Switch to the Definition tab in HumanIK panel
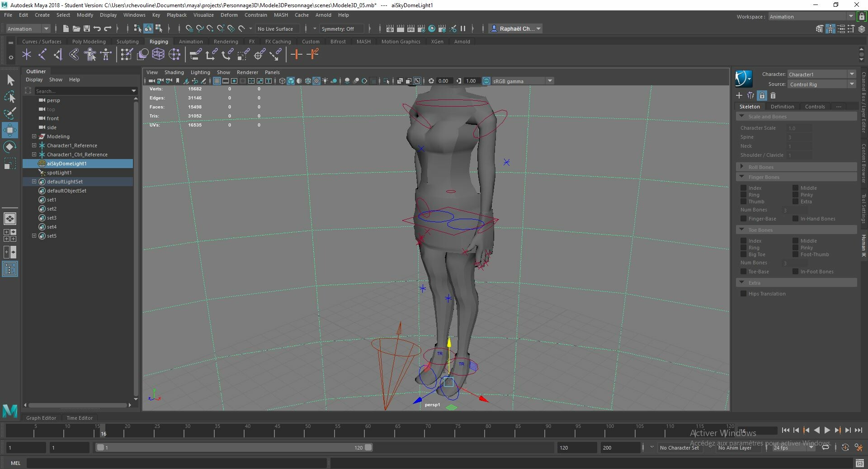868x469 pixels. click(782, 107)
